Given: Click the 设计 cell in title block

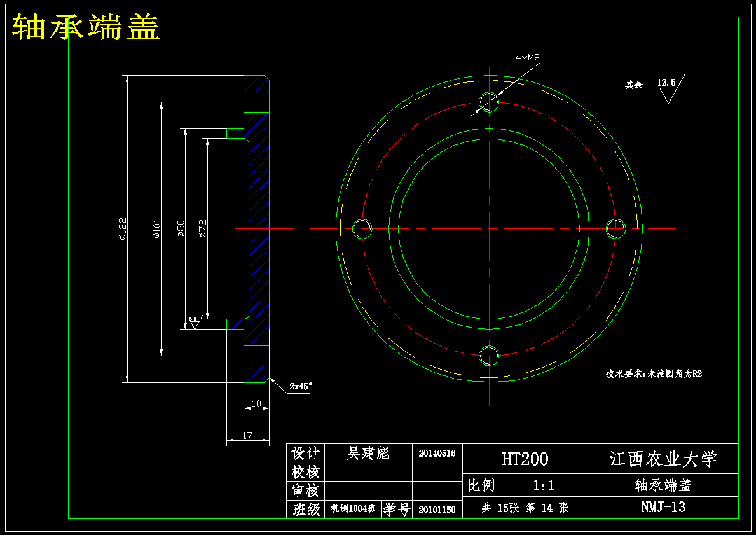Looking at the screenshot, I should 306,453.
